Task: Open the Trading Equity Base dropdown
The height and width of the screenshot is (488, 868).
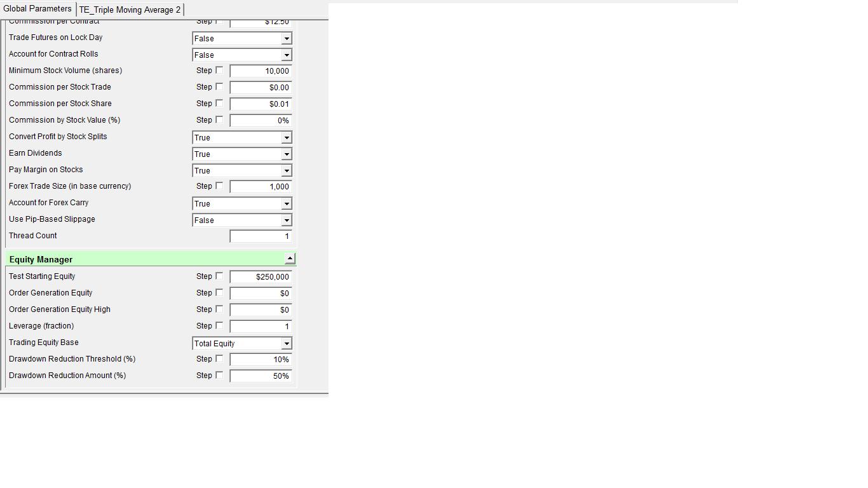Action: pos(286,344)
